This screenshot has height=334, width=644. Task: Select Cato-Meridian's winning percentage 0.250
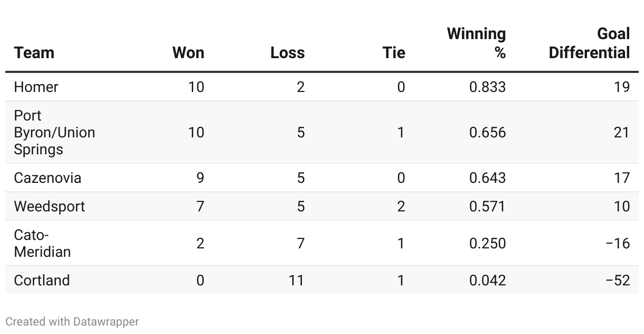pyautogui.click(x=487, y=243)
